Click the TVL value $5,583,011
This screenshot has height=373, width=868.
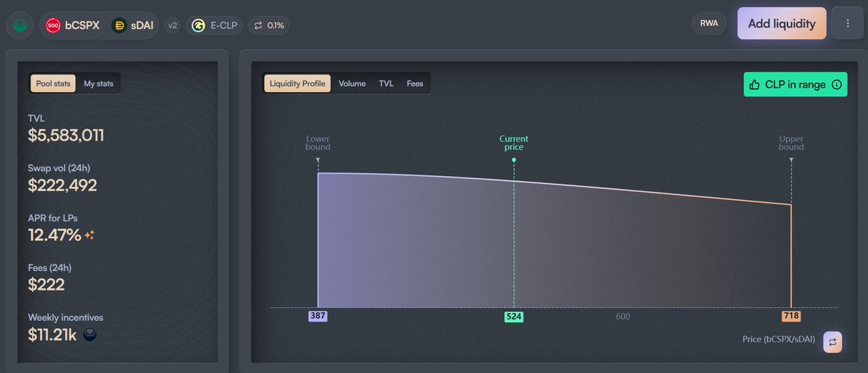[x=66, y=135]
